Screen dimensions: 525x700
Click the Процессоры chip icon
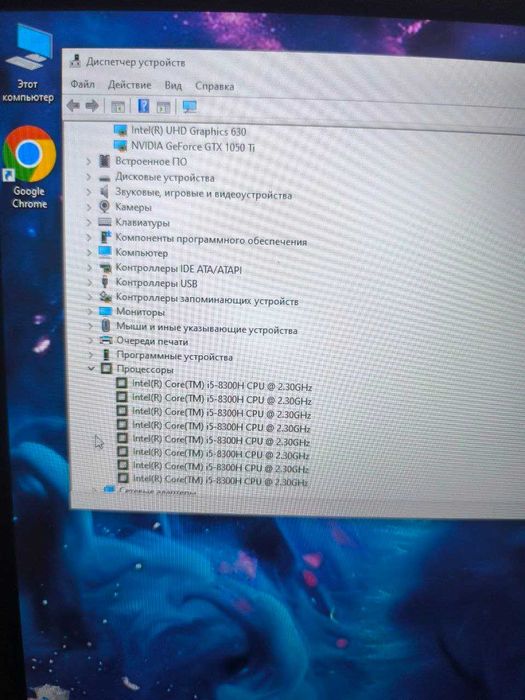[107, 369]
